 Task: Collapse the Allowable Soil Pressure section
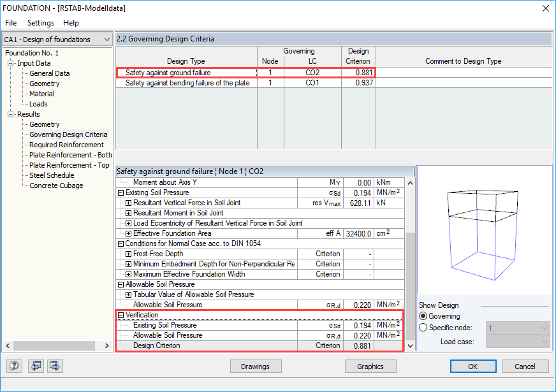[121, 285]
